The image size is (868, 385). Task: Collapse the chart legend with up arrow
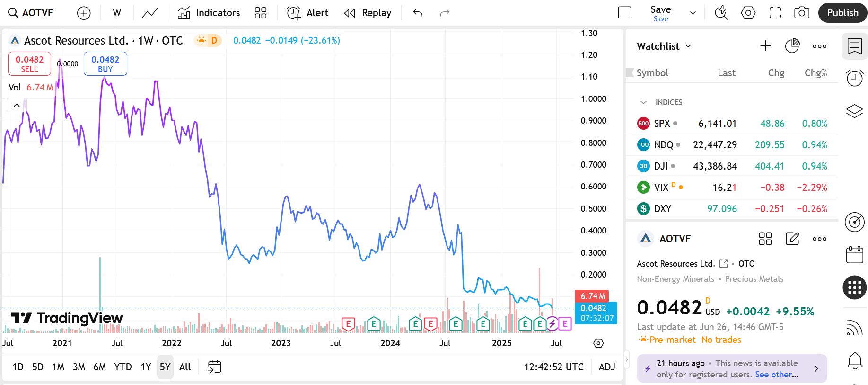click(17, 105)
